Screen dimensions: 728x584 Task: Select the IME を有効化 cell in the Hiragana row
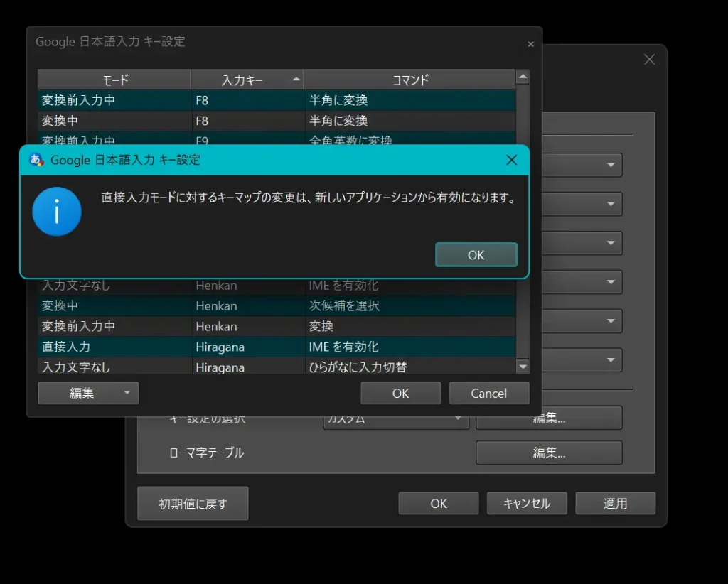tap(410, 347)
